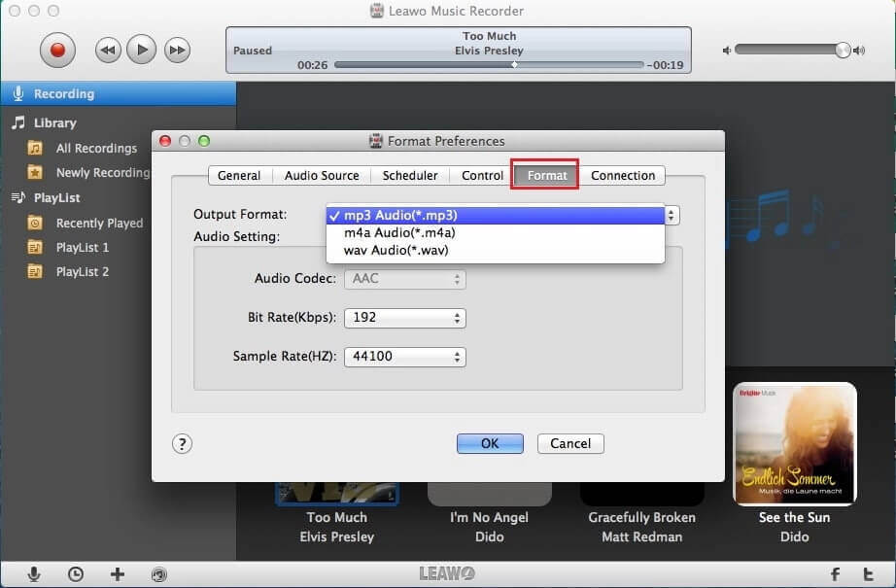Viewport: 896px width, 588px height.
Task: Open the scheduler clock icon at bottom
Action: [x=76, y=574]
